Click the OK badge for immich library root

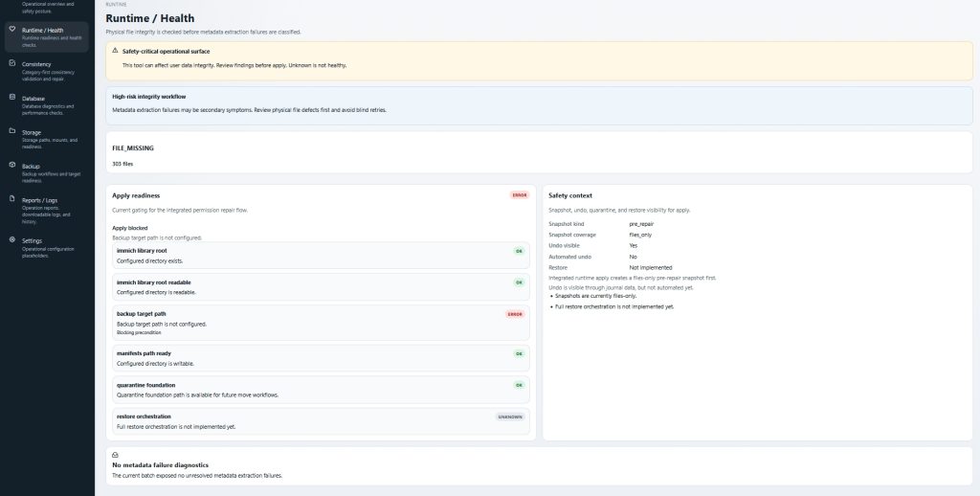coord(519,251)
